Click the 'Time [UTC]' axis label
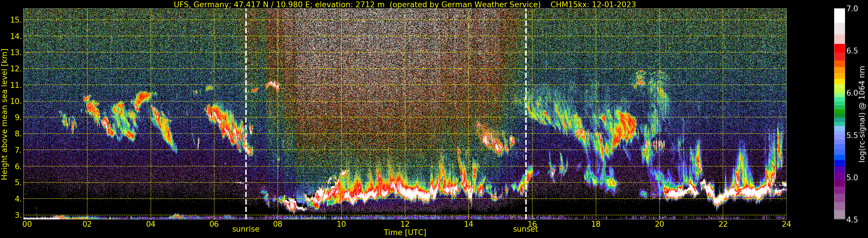The image size is (868, 238). click(405, 233)
